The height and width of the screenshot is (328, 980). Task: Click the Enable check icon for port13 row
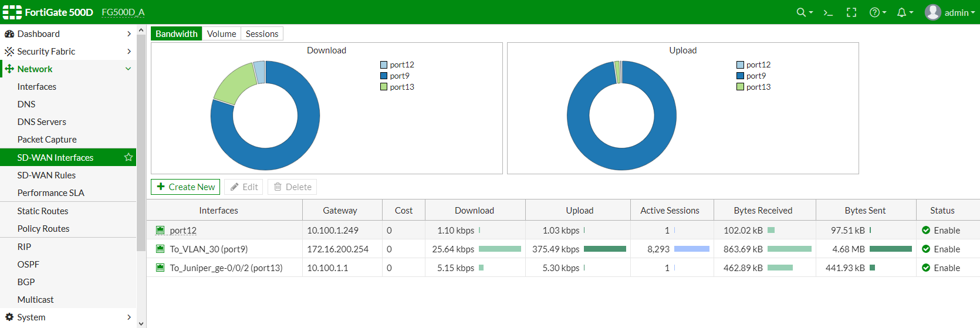[926, 268]
